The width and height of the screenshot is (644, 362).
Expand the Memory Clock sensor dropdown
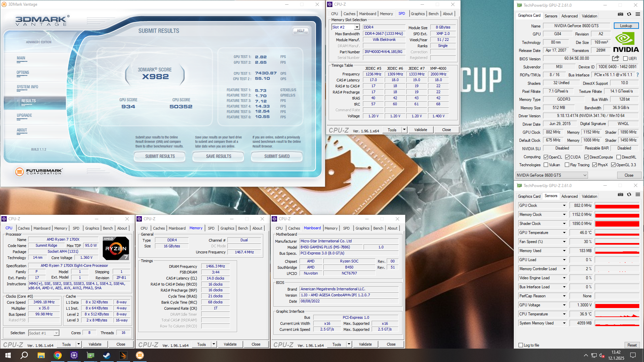pos(564,215)
